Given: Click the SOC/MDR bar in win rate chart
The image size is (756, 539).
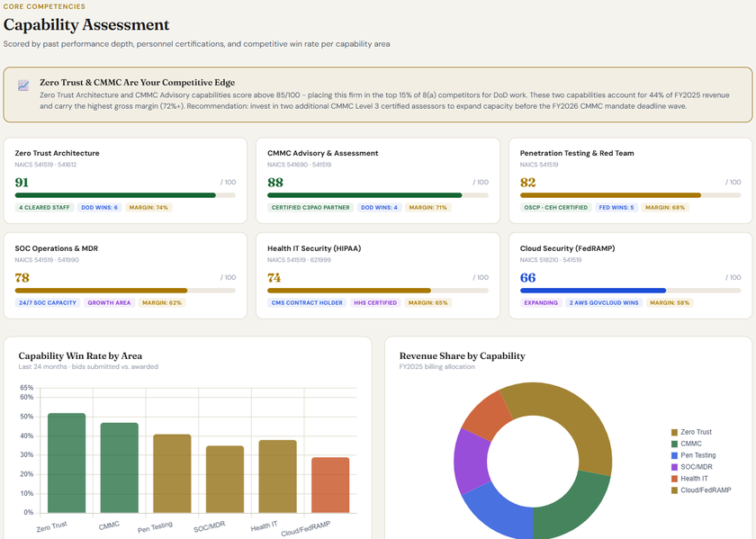Looking at the screenshot, I should pyautogui.click(x=225, y=480).
